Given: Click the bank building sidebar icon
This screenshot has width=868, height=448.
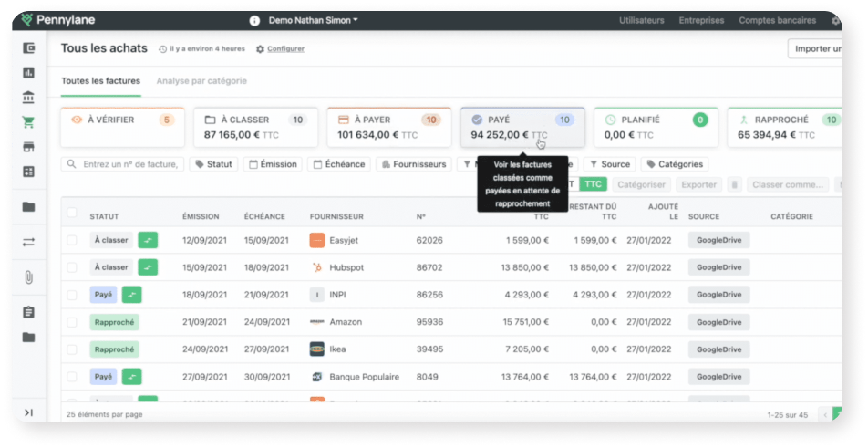Looking at the screenshot, I should 28,98.
